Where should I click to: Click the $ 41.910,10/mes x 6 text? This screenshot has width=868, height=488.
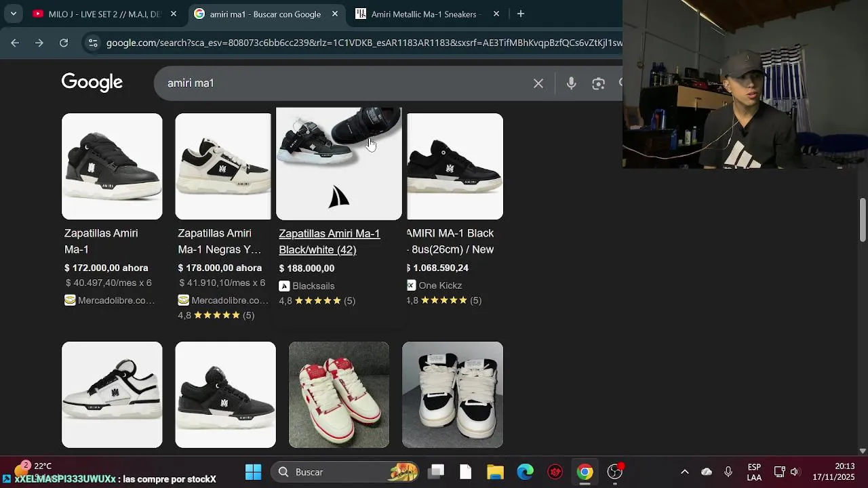[x=222, y=283]
